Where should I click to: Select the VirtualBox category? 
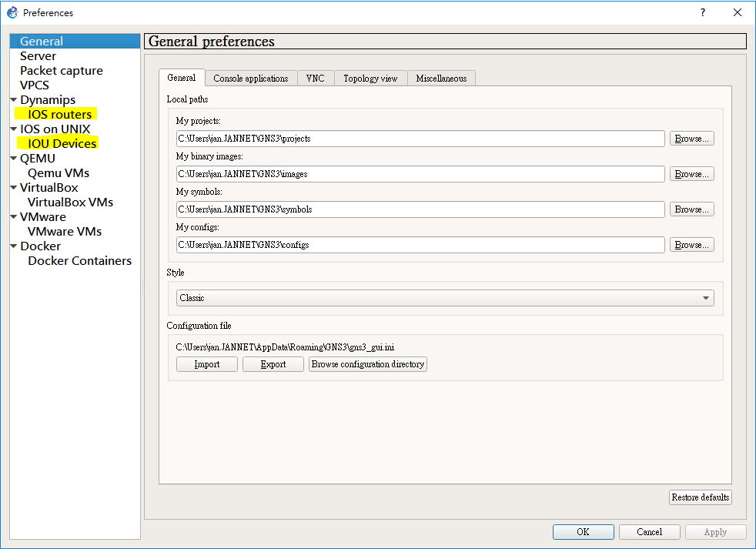49,187
